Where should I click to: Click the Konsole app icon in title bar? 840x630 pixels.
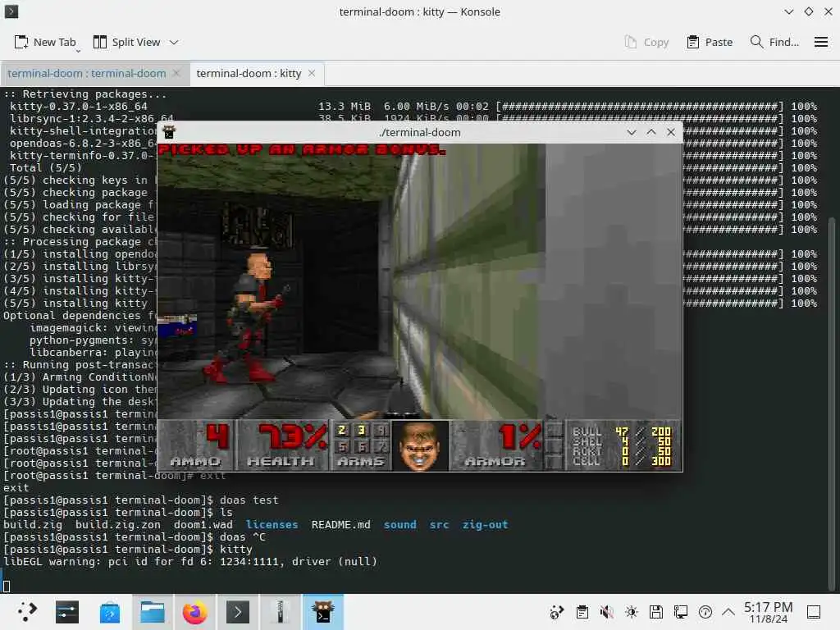pyautogui.click(x=11, y=11)
